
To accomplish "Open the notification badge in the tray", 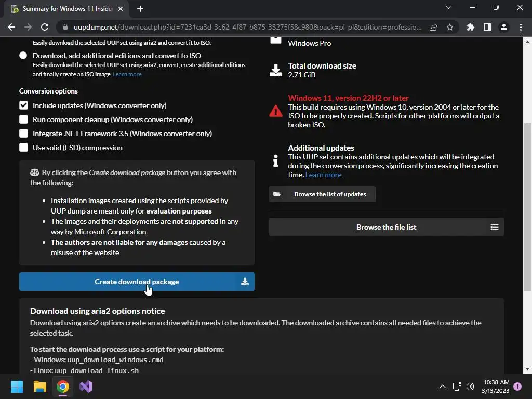I will [517, 387].
